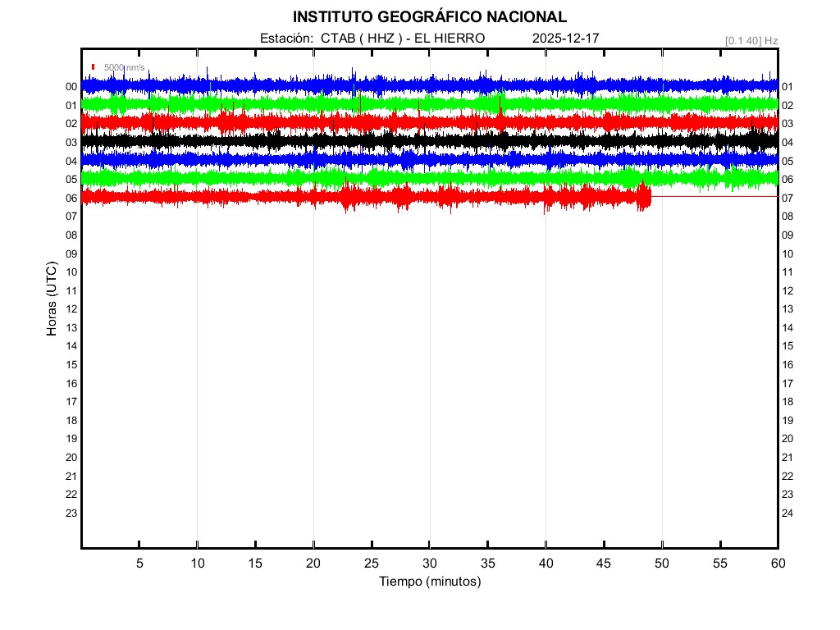
Task: Click the 60 minute tick label
Action: [777, 564]
